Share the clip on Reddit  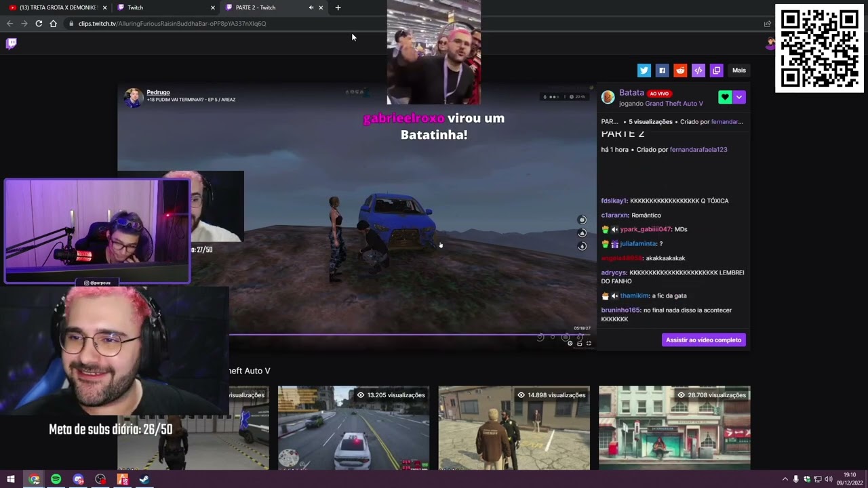[x=680, y=70]
